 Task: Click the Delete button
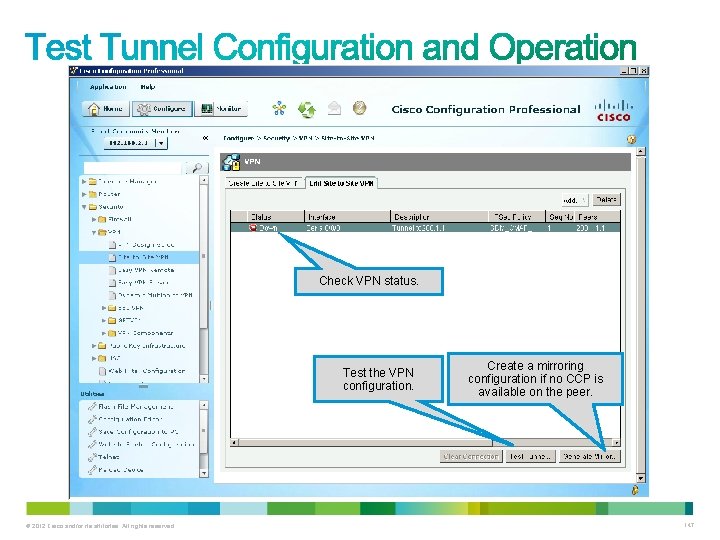click(x=606, y=200)
